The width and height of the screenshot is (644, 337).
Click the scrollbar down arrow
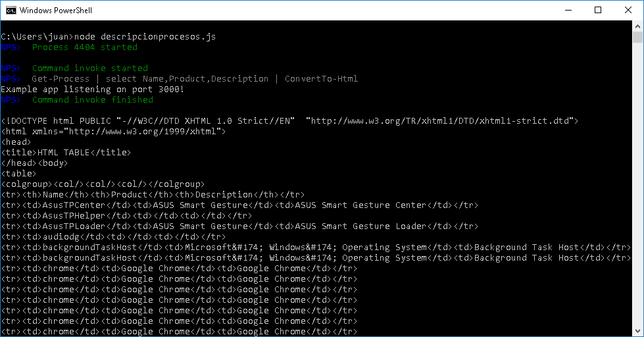637,331
